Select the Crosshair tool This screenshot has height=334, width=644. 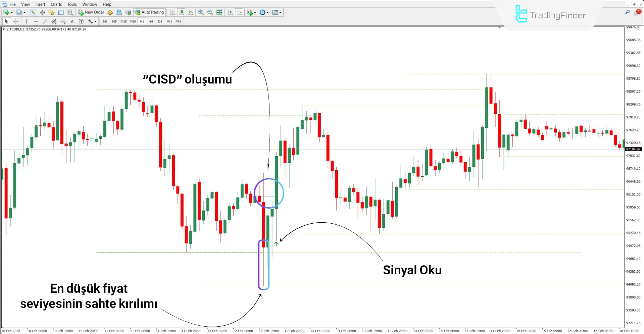[x=16, y=21]
